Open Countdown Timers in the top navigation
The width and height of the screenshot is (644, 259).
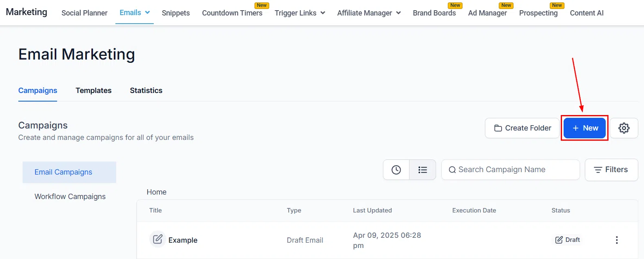pyautogui.click(x=232, y=13)
